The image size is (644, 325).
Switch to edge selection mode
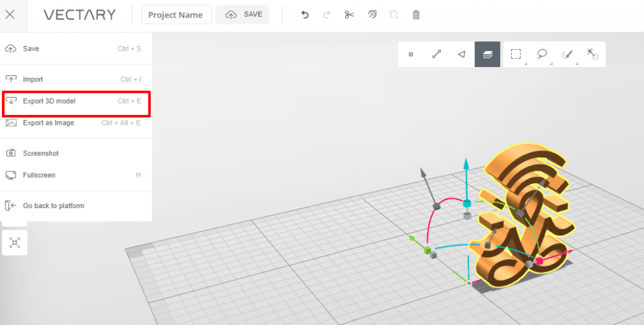436,54
